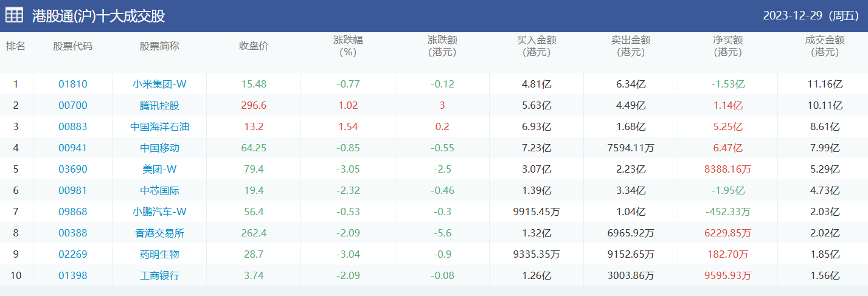Click the 收盘价 column header
Image resolution: width=868 pixels, height=296 pixels.
[x=254, y=46]
